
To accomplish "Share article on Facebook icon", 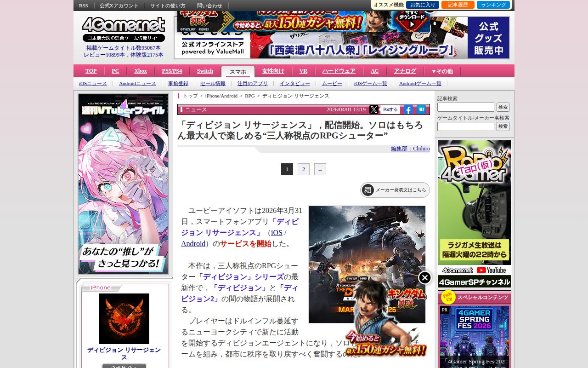I will pos(408,109).
